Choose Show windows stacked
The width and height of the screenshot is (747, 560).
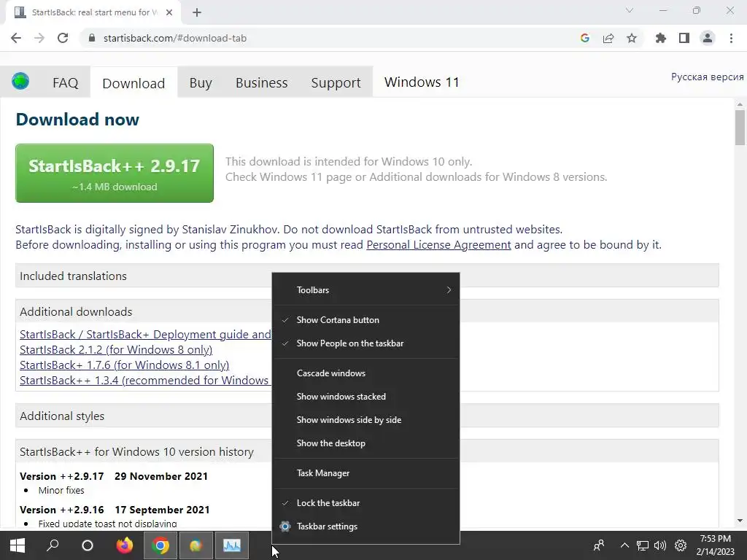tap(366, 397)
